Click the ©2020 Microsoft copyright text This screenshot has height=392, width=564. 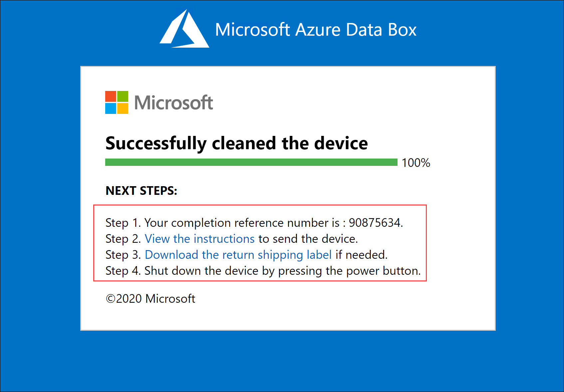tap(150, 299)
